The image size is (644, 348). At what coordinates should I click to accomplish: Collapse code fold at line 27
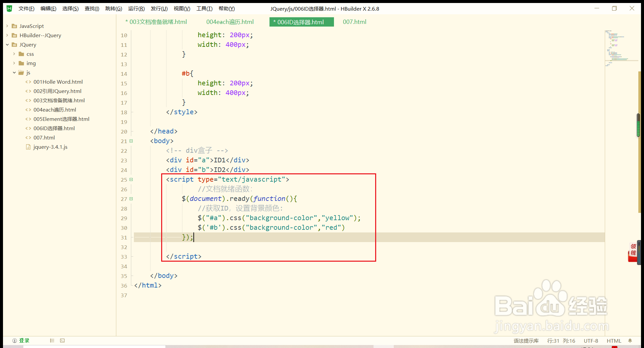coord(131,199)
